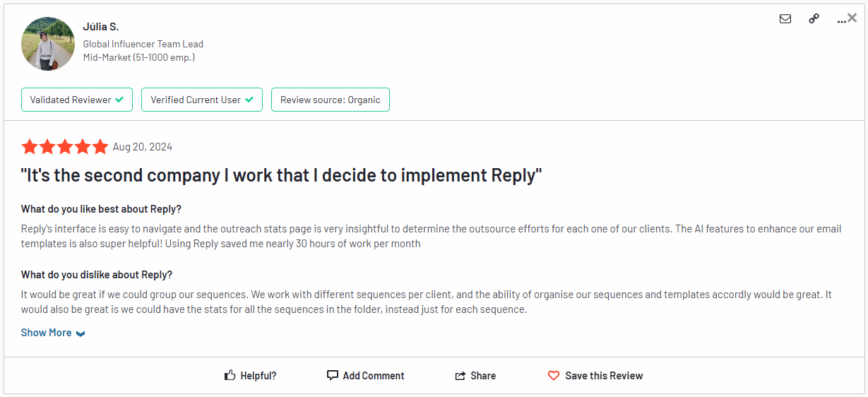Click the green checkmark on Verified Current User

(x=249, y=100)
